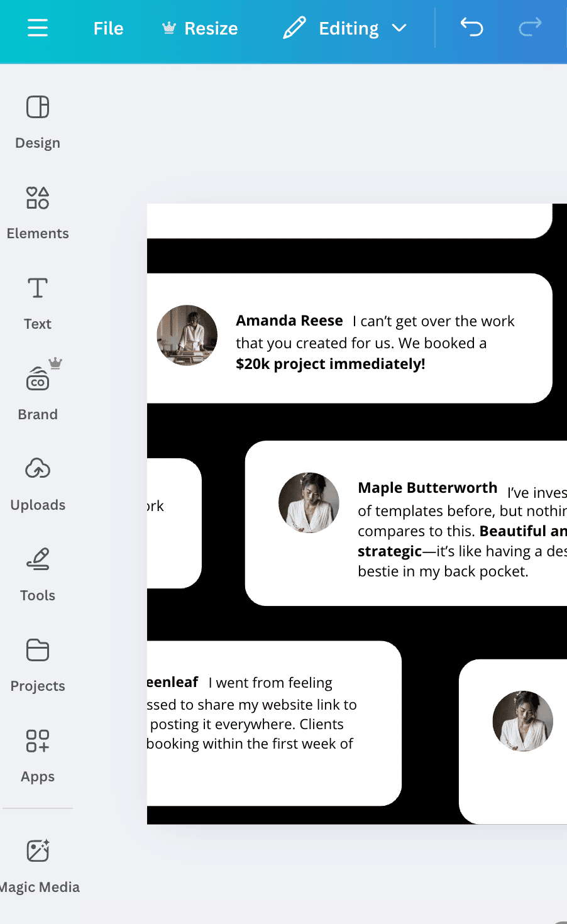Launch Magic Media from sidebar

tap(38, 865)
